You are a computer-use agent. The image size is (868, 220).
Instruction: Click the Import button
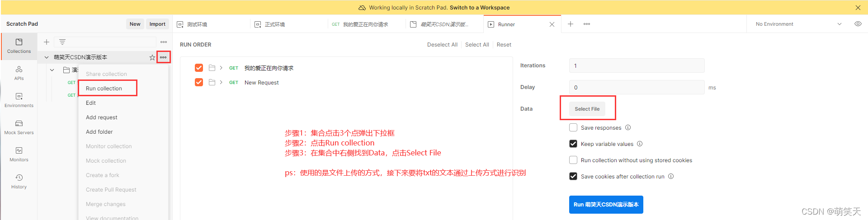coord(157,24)
